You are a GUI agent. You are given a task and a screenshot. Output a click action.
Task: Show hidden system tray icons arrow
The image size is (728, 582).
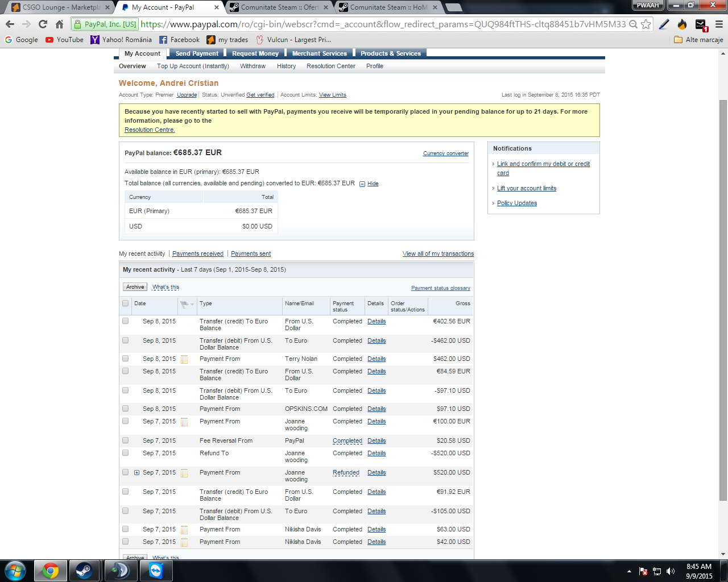(x=629, y=571)
